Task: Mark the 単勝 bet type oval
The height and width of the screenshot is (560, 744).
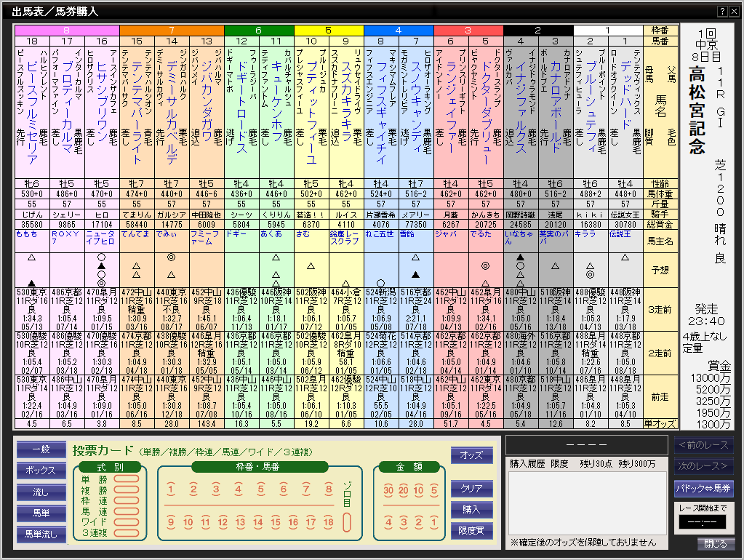Action: (127, 479)
